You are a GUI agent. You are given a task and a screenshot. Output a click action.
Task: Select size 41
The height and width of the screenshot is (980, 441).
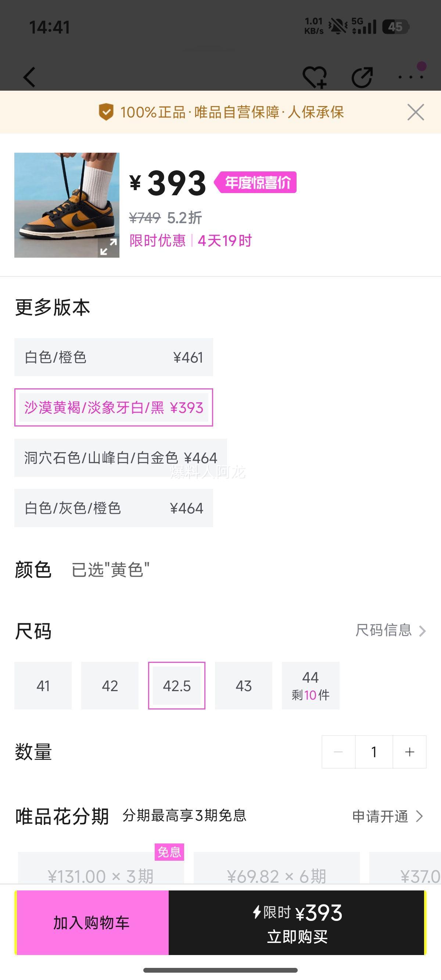click(x=43, y=686)
